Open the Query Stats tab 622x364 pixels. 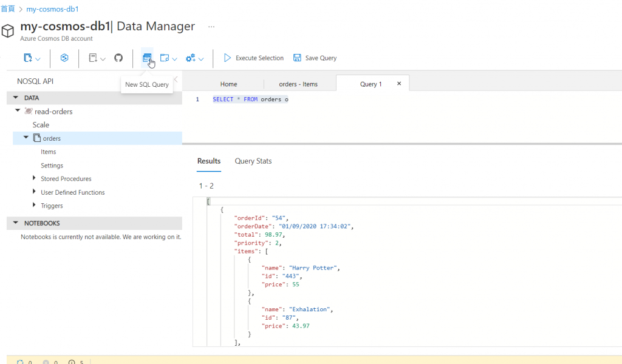tap(253, 161)
